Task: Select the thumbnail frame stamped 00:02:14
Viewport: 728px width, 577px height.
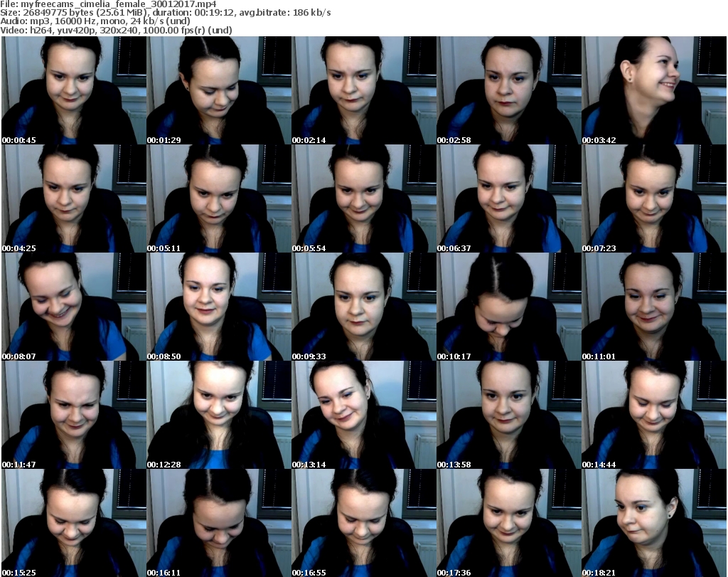Action: coord(363,90)
